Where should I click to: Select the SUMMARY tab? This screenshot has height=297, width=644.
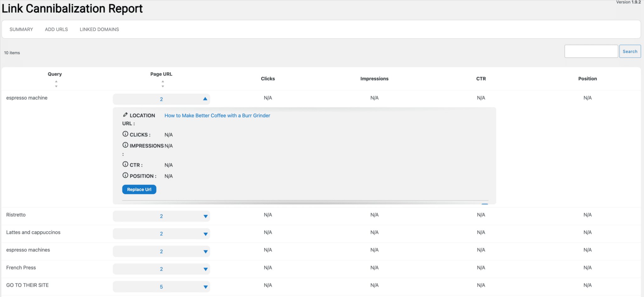pyautogui.click(x=21, y=29)
